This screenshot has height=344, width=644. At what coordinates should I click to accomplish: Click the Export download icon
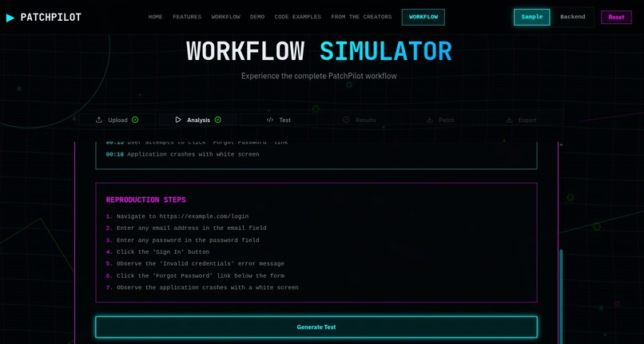click(x=509, y=120)
